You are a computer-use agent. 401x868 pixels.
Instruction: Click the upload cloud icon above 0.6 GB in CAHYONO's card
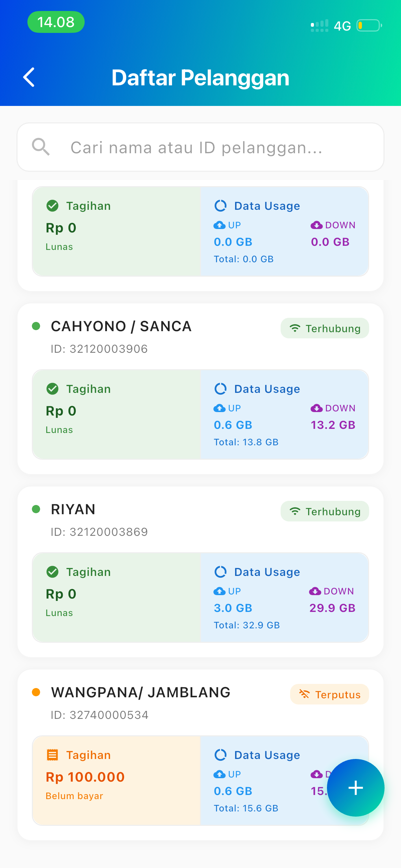pyautogui.click(x=219, y=408)
